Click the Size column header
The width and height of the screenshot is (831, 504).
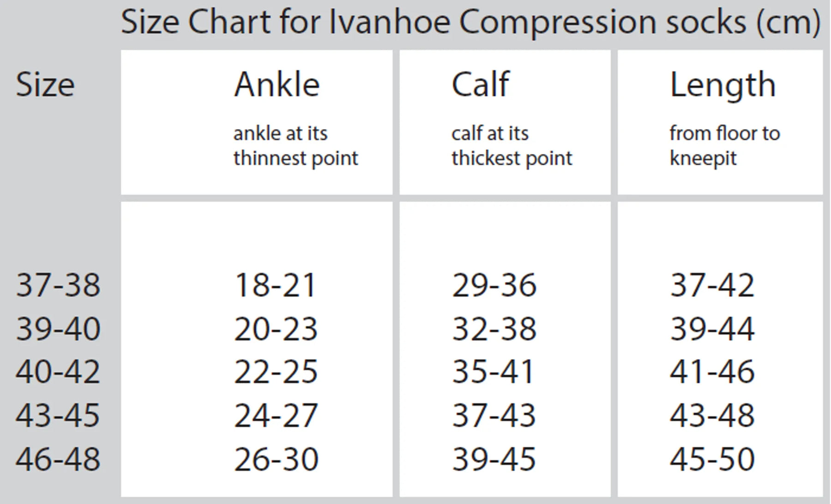pyautogui.click(x=45, y=85)
